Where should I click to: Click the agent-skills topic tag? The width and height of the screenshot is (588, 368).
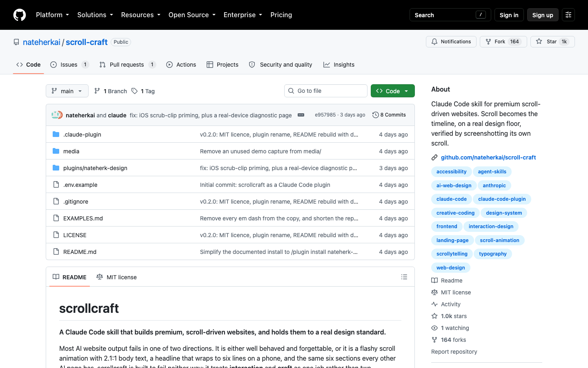(492, 172)
